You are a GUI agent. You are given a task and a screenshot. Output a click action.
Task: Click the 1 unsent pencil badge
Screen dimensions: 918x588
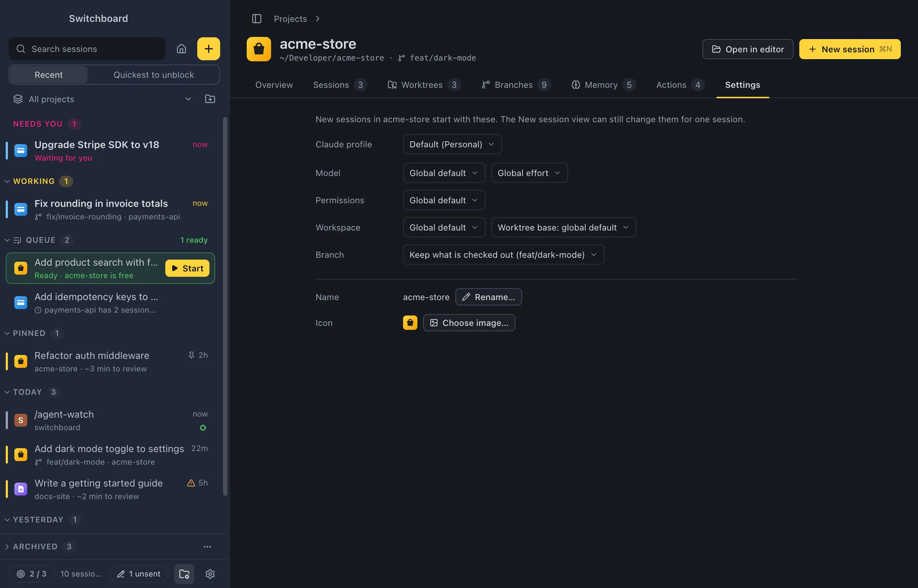(139, 574)
